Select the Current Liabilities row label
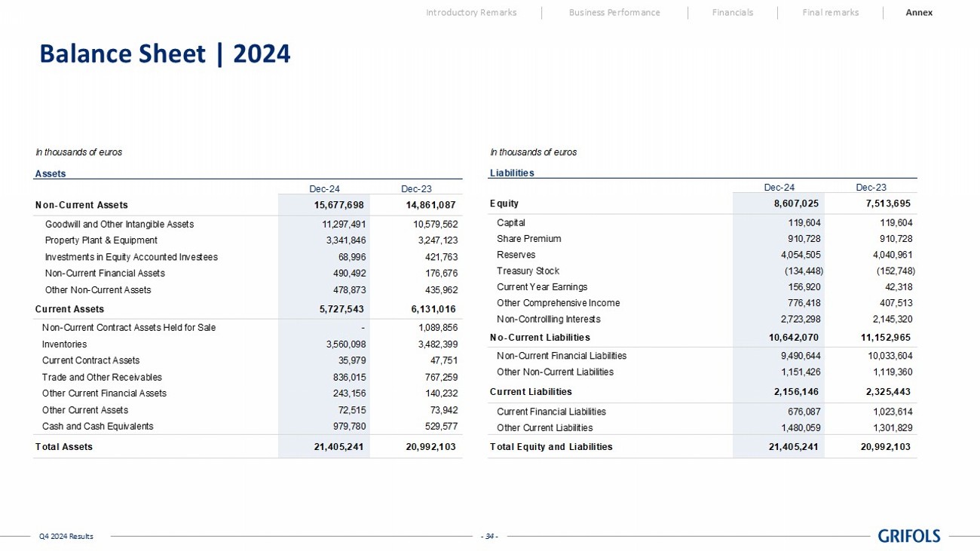 click(531, 391)
